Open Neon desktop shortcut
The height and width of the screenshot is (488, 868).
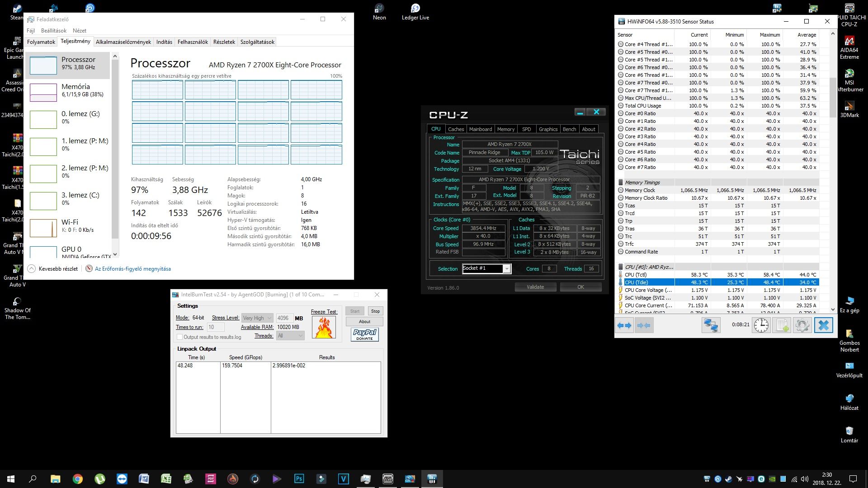379,12
